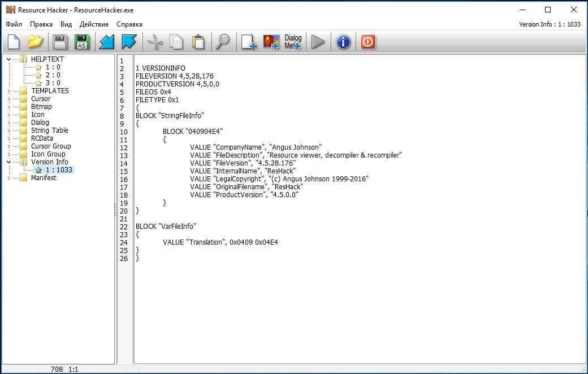This screenshot has width=588, height=374.
Task: Click the panel splitter handle
Action: 115,210
